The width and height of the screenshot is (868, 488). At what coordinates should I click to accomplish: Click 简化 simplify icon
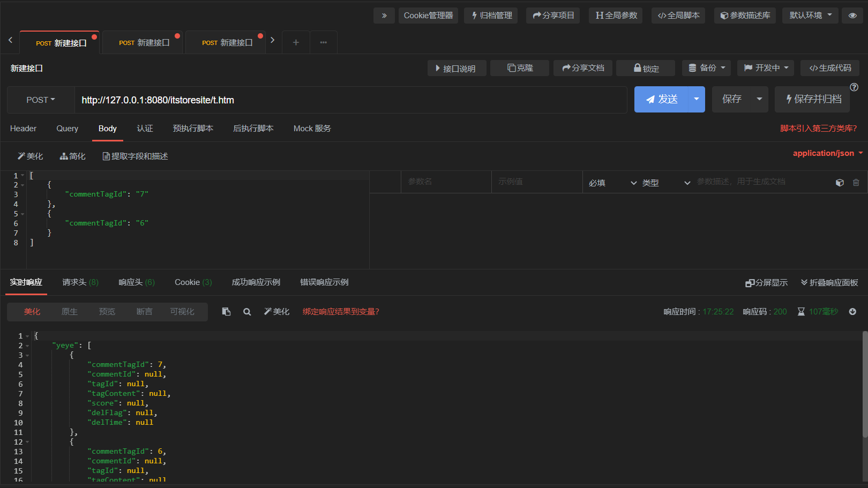coord(72,156)
